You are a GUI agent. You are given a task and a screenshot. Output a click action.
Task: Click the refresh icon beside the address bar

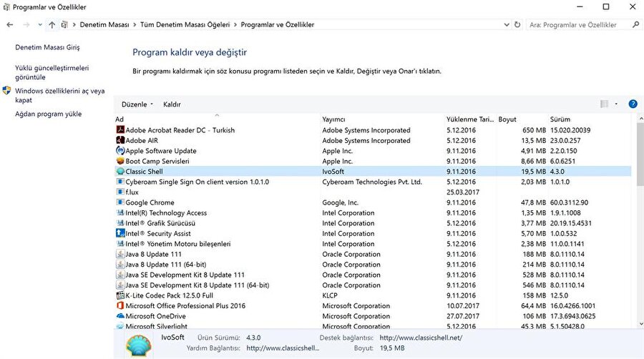point(517,24)
